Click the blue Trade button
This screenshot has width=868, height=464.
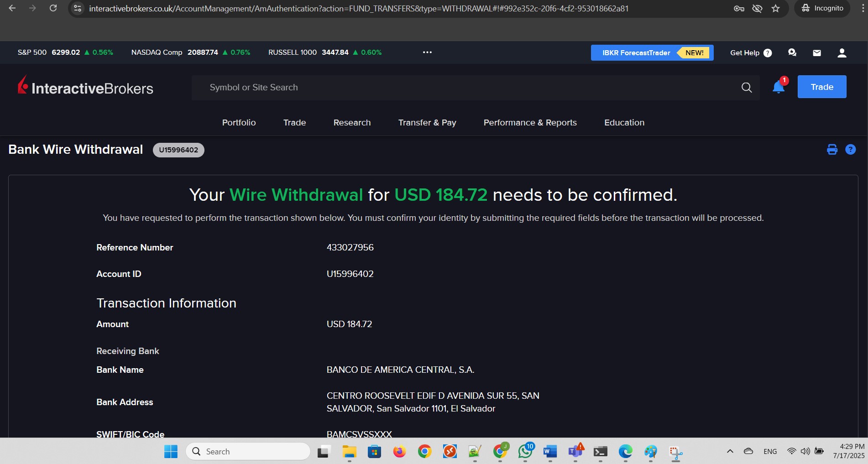point(822,87)
